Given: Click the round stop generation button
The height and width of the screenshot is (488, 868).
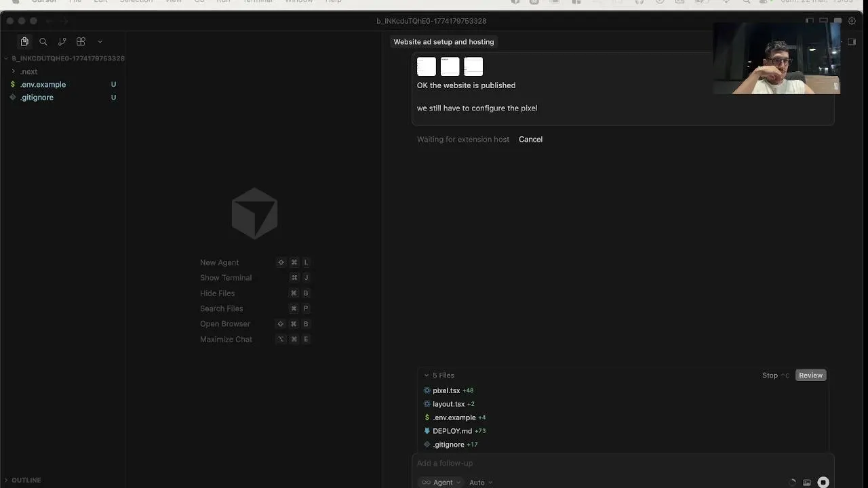Looking at the screenshot, I should point(823,483).
